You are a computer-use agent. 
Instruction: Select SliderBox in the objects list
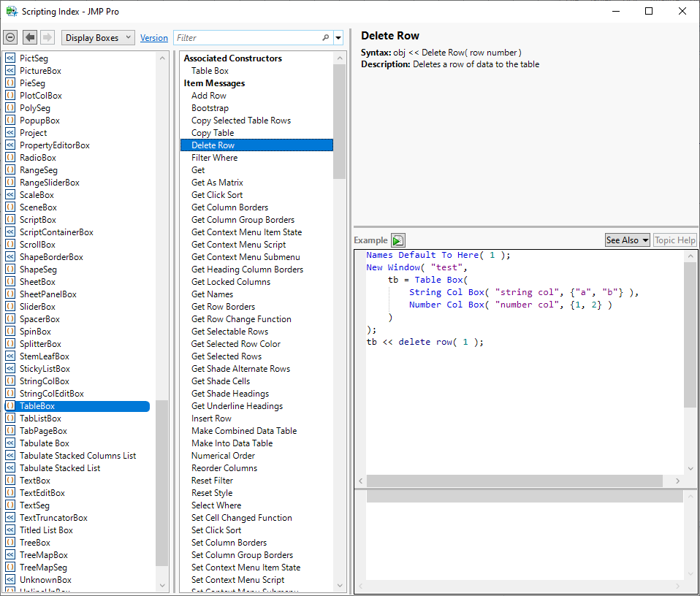(37, 307)
